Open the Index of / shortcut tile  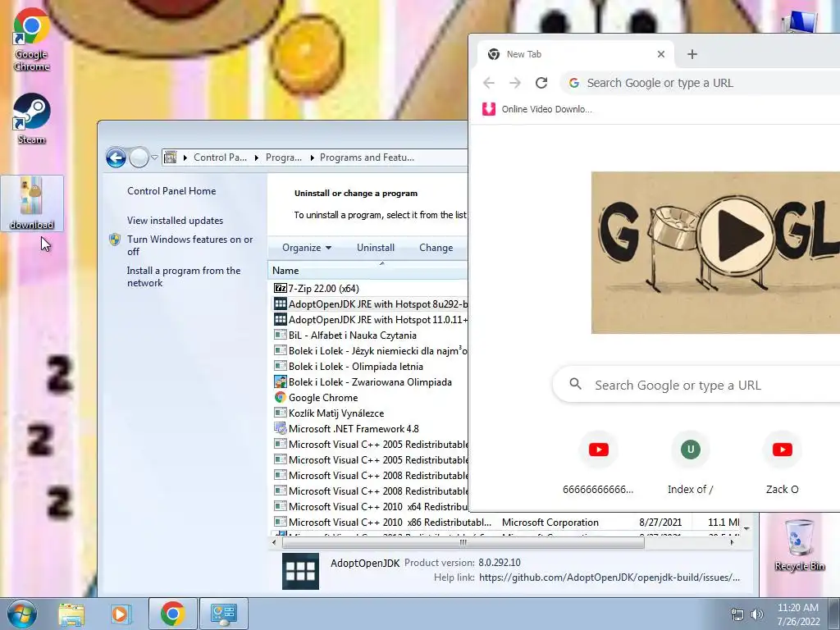click(x=691, y=463)
